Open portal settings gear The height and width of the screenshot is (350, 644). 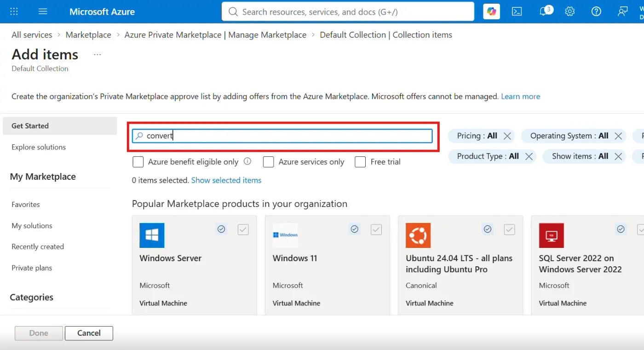click(x=570, y=11)
